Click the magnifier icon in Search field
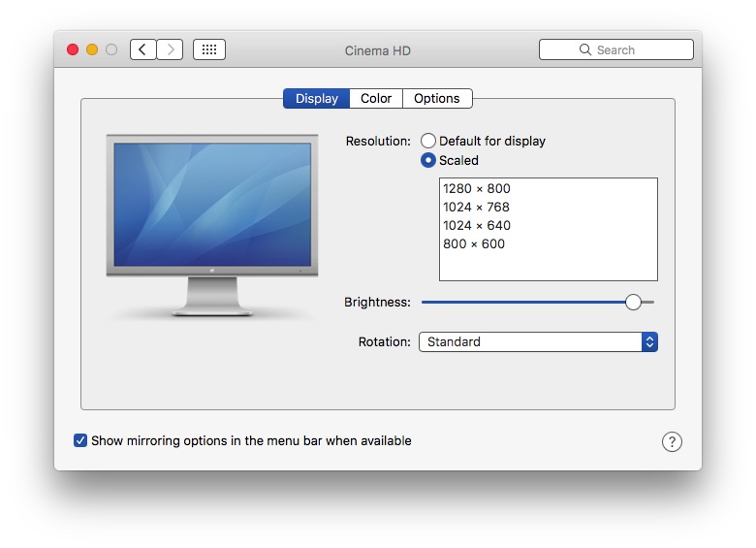Image resolution: width=756 pixels, height=548 pixels. click(584, 49)
